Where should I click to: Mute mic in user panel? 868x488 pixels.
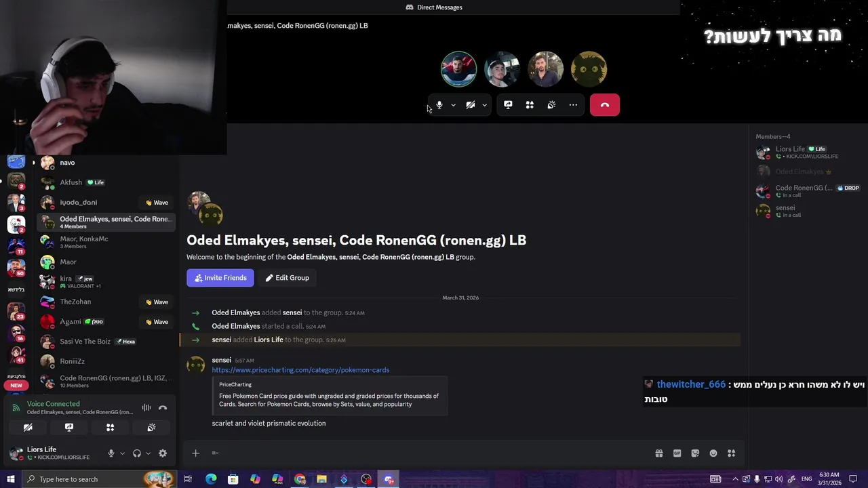click(111, 453)
